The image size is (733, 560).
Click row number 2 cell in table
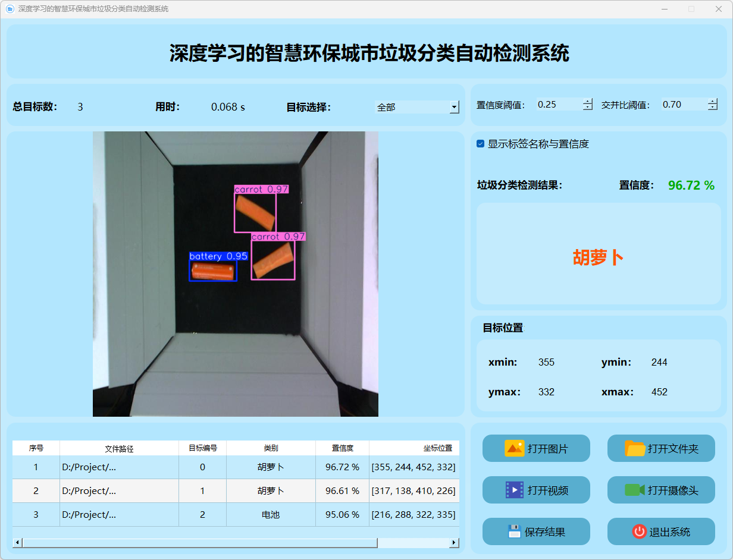point(36,491)
